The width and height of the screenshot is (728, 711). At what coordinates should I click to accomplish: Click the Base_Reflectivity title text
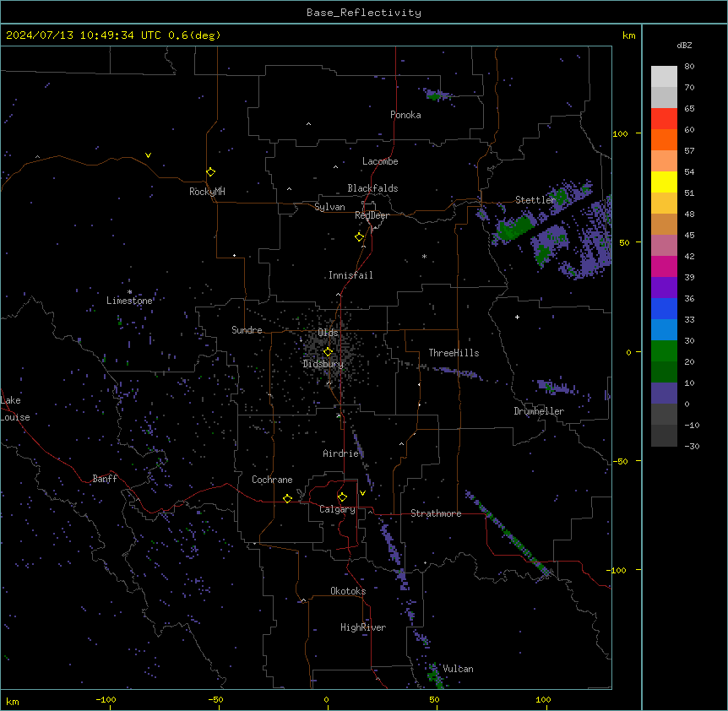(364, 13)
